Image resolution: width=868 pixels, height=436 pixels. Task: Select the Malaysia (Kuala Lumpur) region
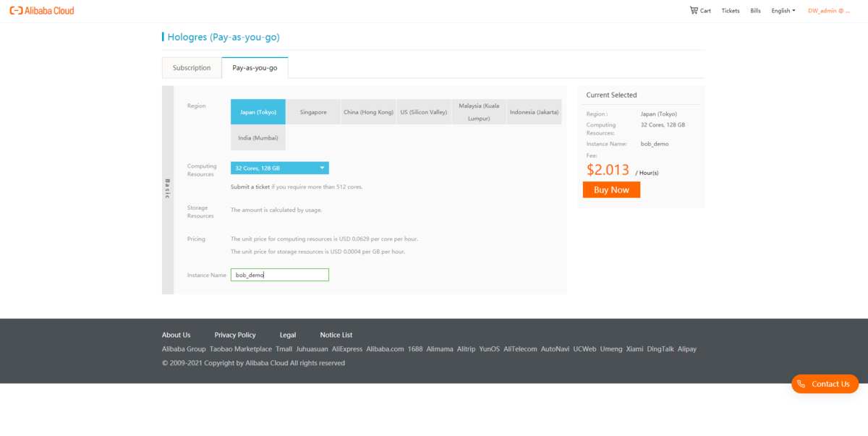pos(479,112)
